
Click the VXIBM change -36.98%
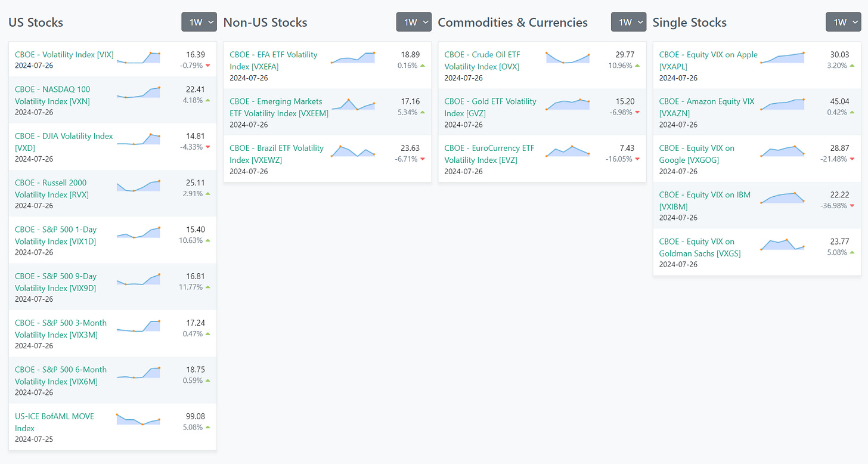tap(833, 206)
